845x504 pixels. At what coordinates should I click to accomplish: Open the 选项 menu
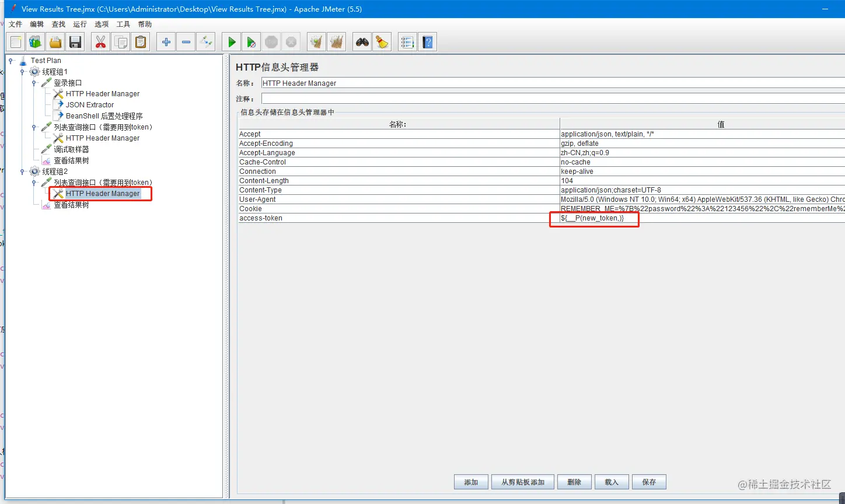click(102, 24)
